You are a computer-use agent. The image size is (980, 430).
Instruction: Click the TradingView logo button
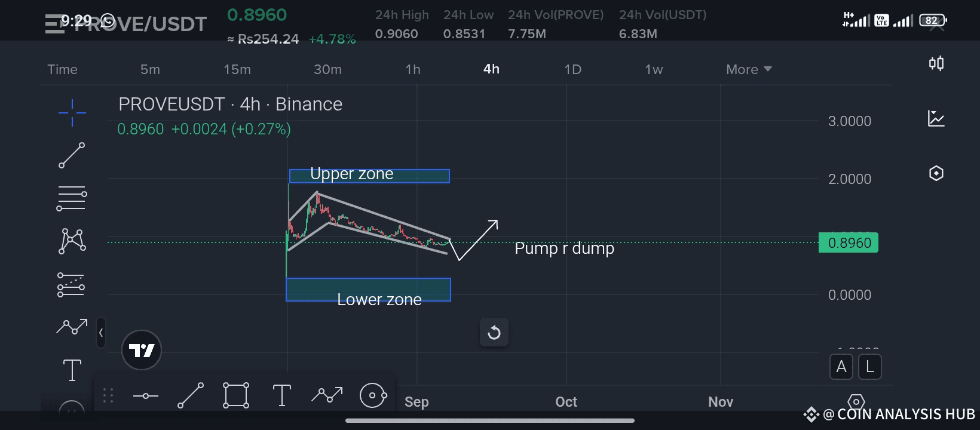[142, 350]
